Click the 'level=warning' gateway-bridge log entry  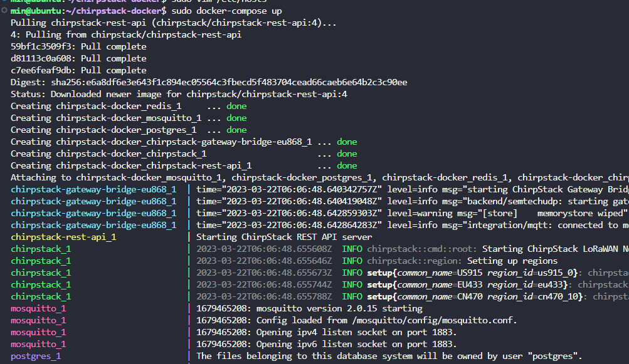[x=408, y=213]
